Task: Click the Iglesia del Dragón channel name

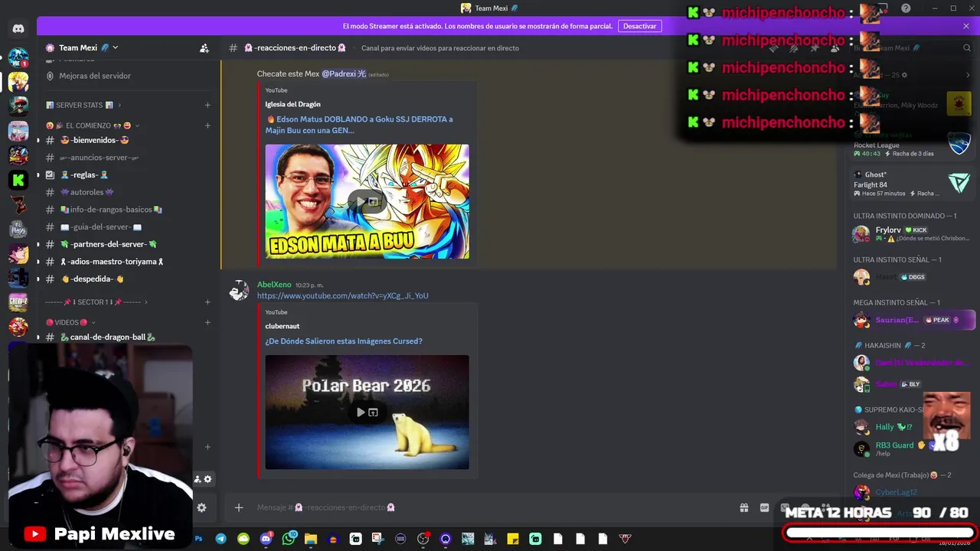Action: (x=293, y=104)
